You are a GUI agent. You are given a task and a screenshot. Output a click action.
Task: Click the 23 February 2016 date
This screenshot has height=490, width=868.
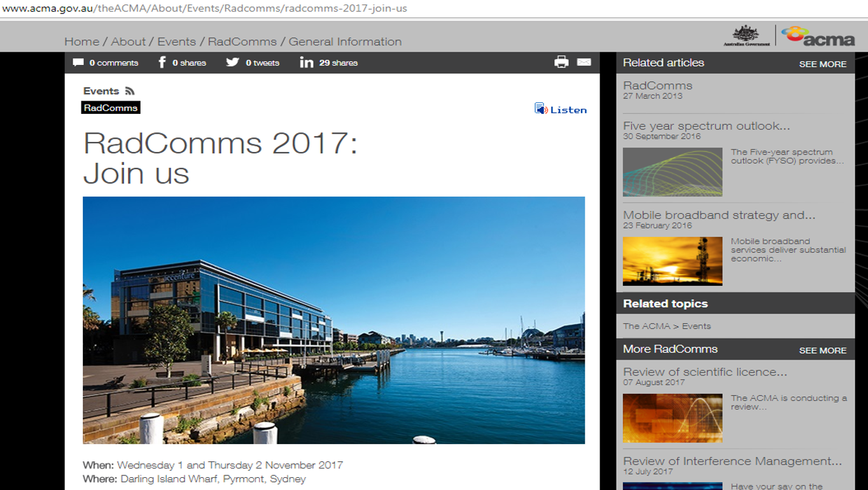(x=657, y=225)
